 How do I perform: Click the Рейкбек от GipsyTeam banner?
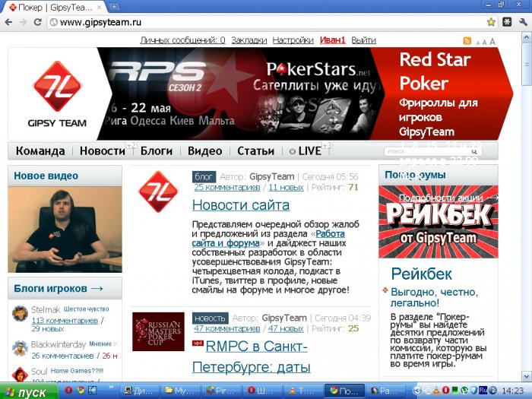point(439,222)
